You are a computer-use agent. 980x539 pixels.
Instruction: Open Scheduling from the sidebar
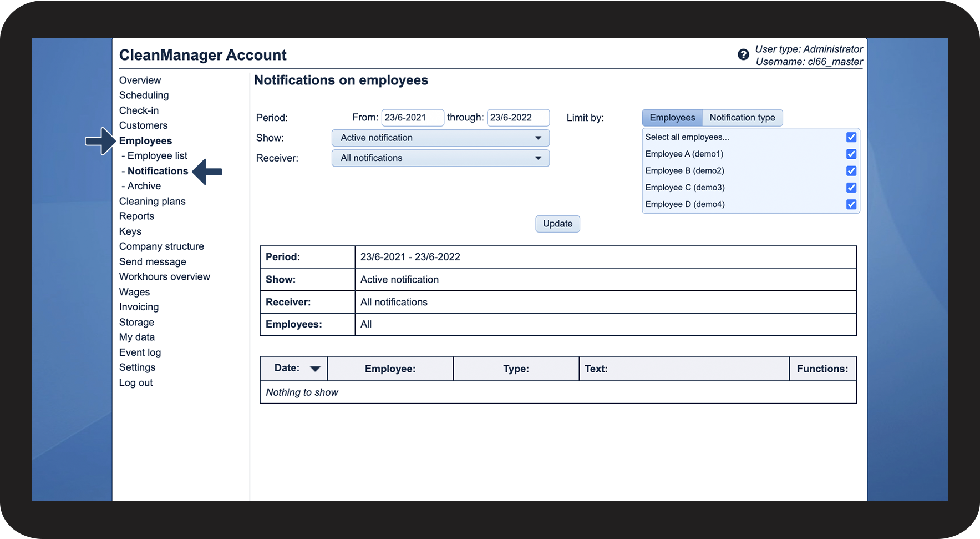point(144,95)
